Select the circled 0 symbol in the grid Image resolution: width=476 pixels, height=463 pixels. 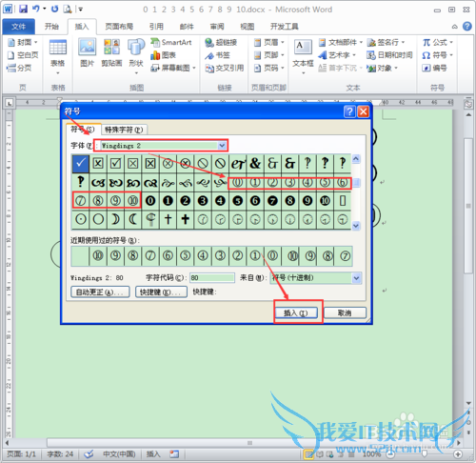(x=238, y=183)
